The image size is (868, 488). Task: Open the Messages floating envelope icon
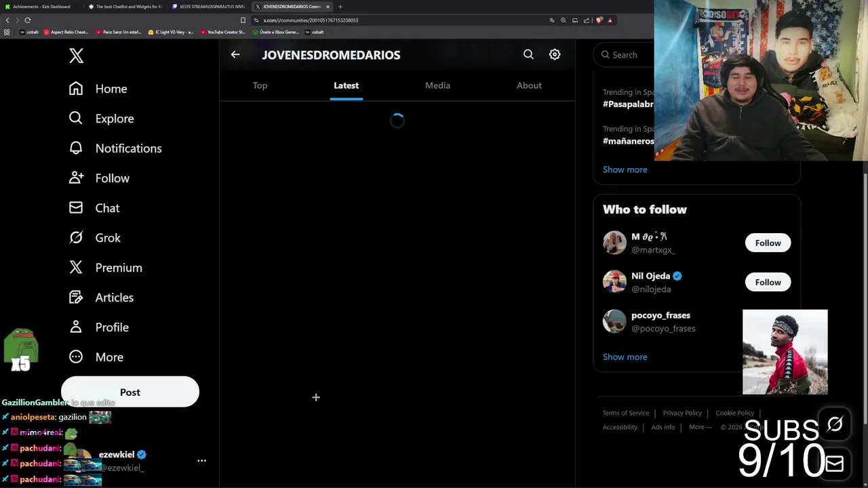(x=835, y=464)
